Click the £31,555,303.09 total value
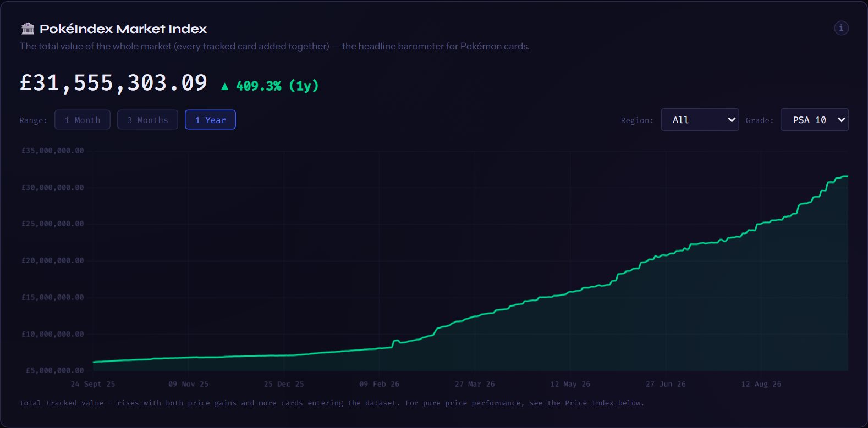 [113, 83]
